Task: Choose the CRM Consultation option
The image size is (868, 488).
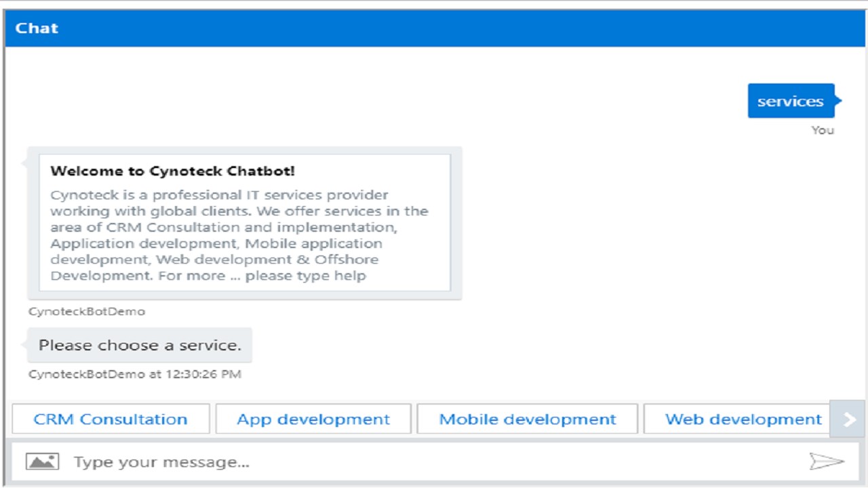Action: [x=111, y=419]
